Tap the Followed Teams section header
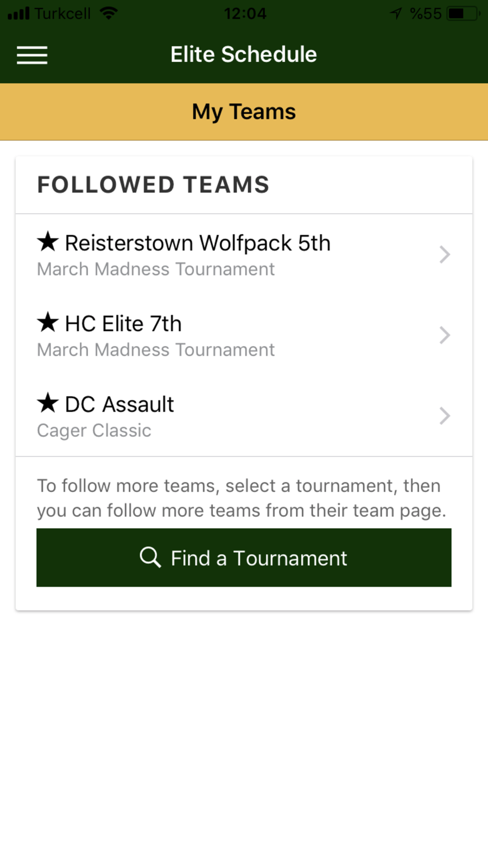488x868 pixels. (x=153, y=185)
